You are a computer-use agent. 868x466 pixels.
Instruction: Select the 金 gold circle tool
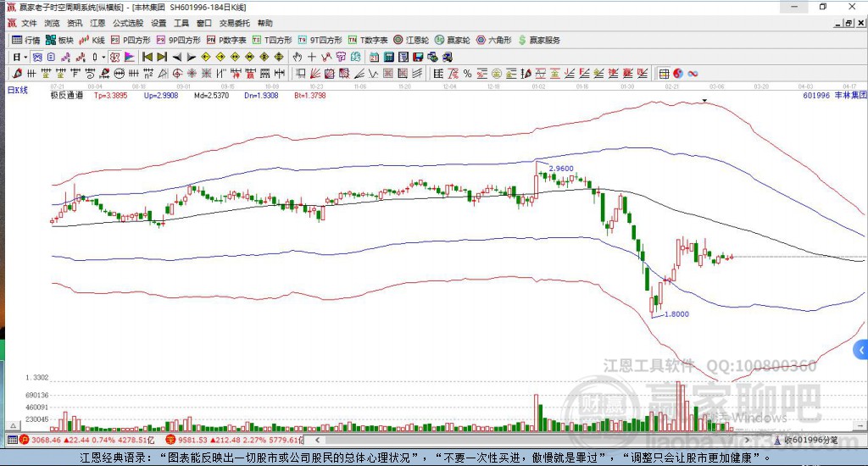point(497,74)
